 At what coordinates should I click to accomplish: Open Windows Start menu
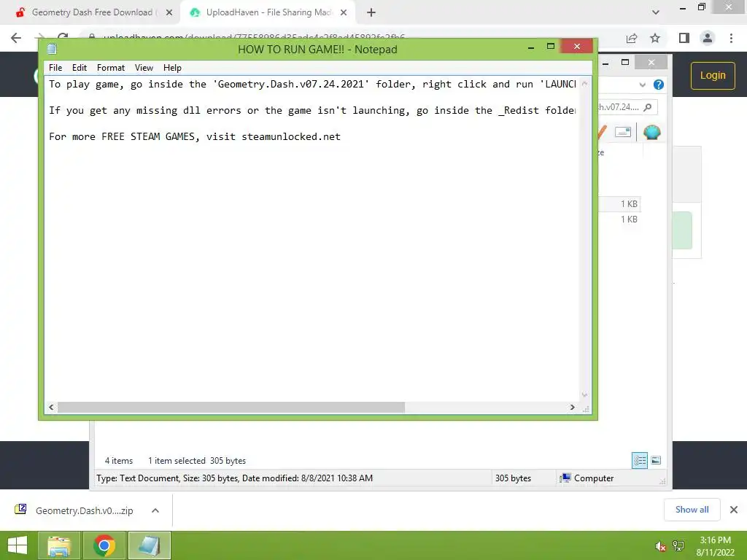pos(18,545)
